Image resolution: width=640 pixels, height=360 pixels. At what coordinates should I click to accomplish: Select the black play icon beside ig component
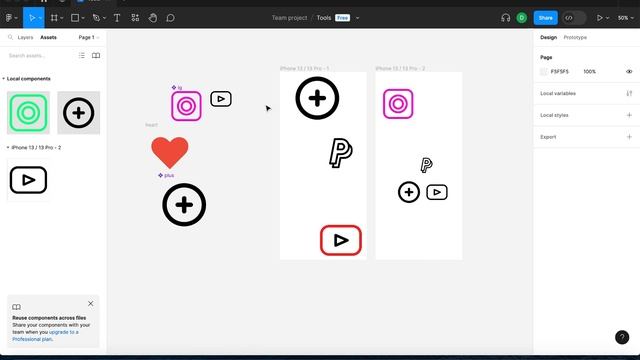[221, 99]
